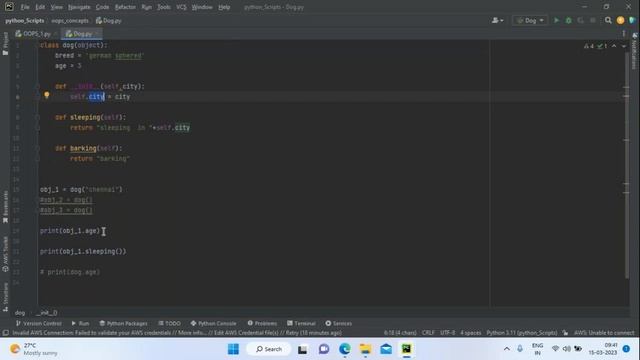
Task: Click the taskbar Search box
Action: [269, 349]
